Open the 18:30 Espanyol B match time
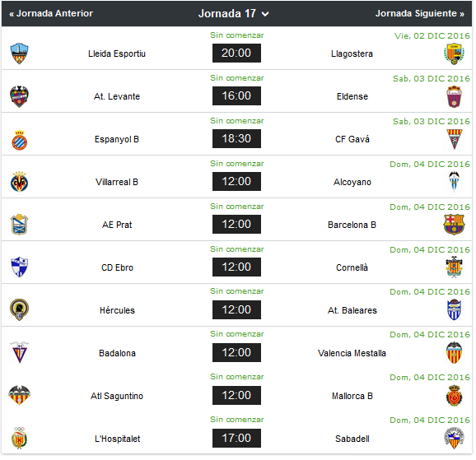Viewport: 476px width, 460px height. [x=236, y=139]
